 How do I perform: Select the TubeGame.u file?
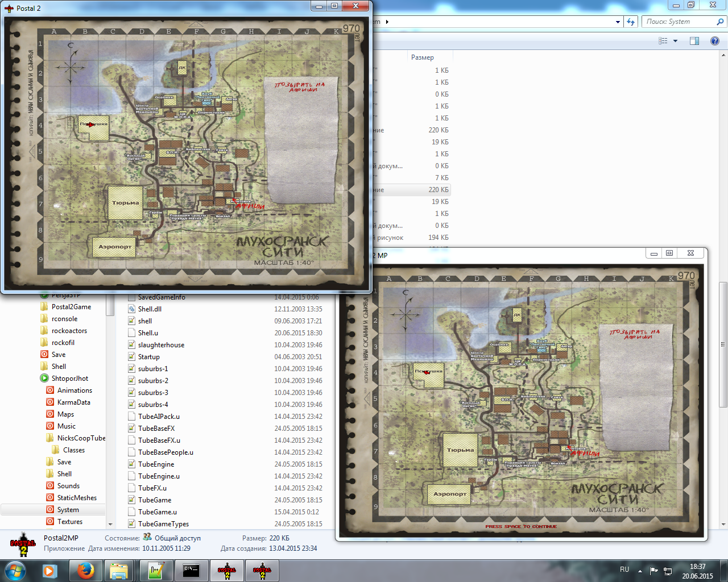coord(158,512)
